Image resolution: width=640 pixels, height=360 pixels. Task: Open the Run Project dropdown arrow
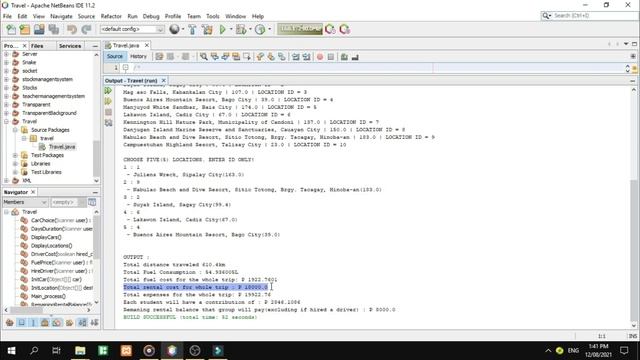click(x=231, y=29)
